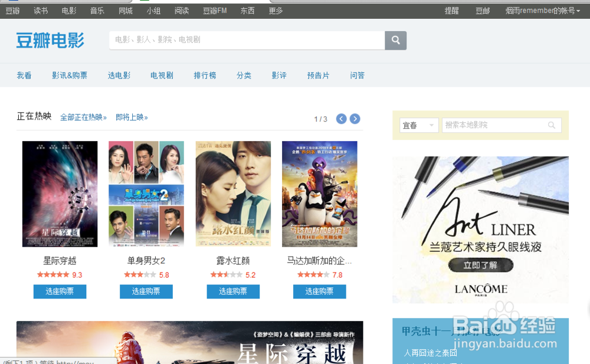Click 选座购票 under 露水红颜
This screenshot has height=364, width=590.
(x=233, y=291)
